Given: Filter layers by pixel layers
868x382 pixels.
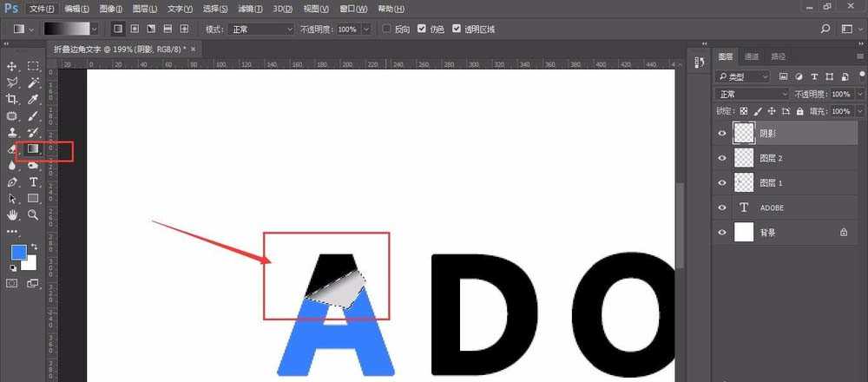Looking at the screenshot, I should [783, 76].
